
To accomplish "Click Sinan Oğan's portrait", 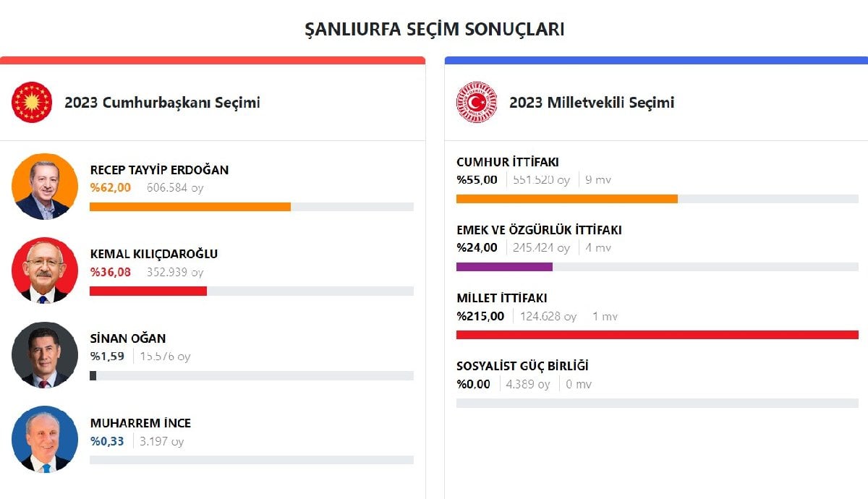I will click(45, 355).
